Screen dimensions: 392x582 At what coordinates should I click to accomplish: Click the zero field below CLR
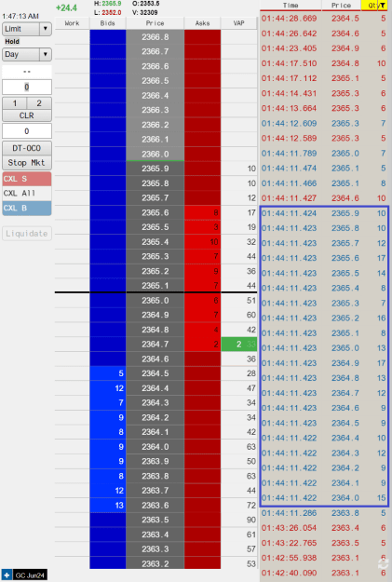[x=27, y=131]
